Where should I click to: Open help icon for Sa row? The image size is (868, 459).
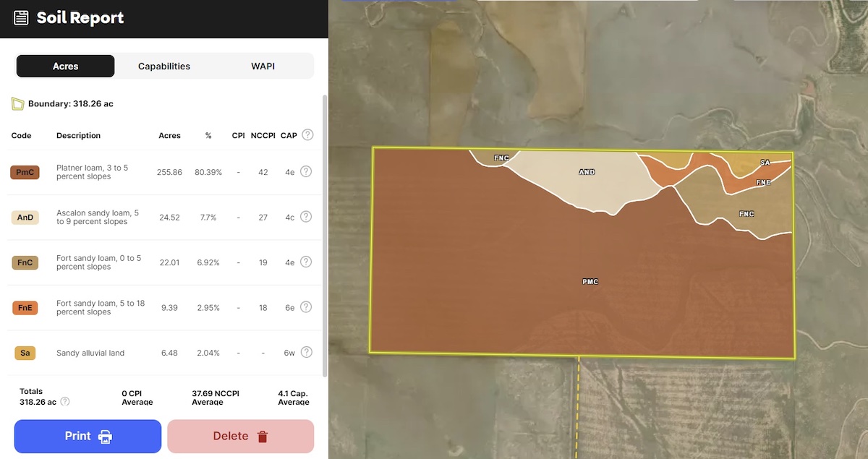pyautogui.click(x=306, y=353)
